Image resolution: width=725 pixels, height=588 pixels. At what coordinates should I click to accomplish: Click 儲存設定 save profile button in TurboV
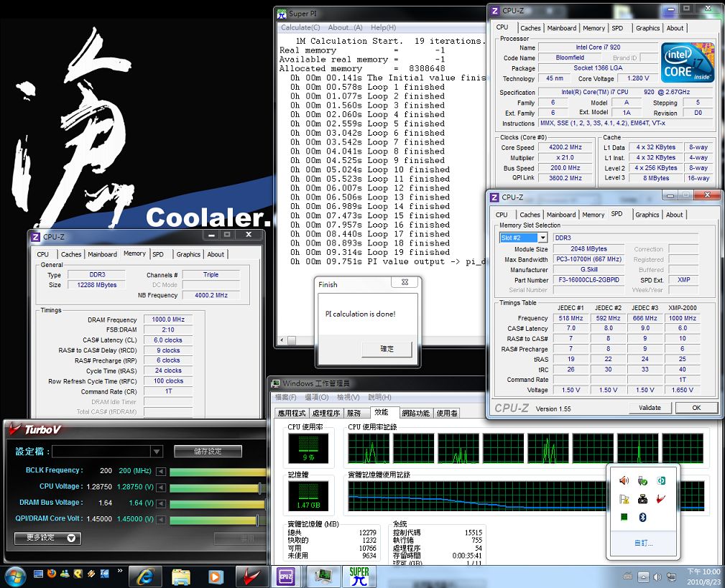click(208, 452)
